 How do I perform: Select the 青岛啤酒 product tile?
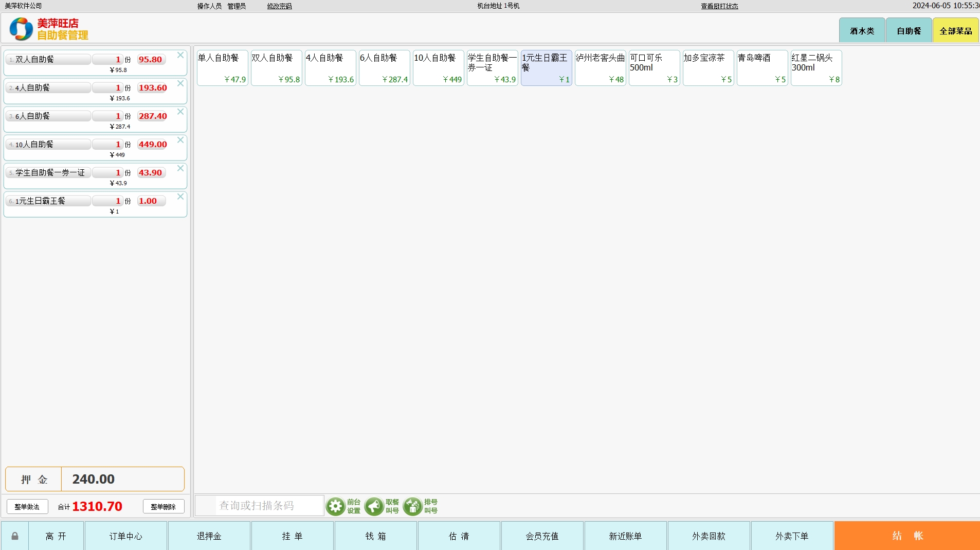762,68
